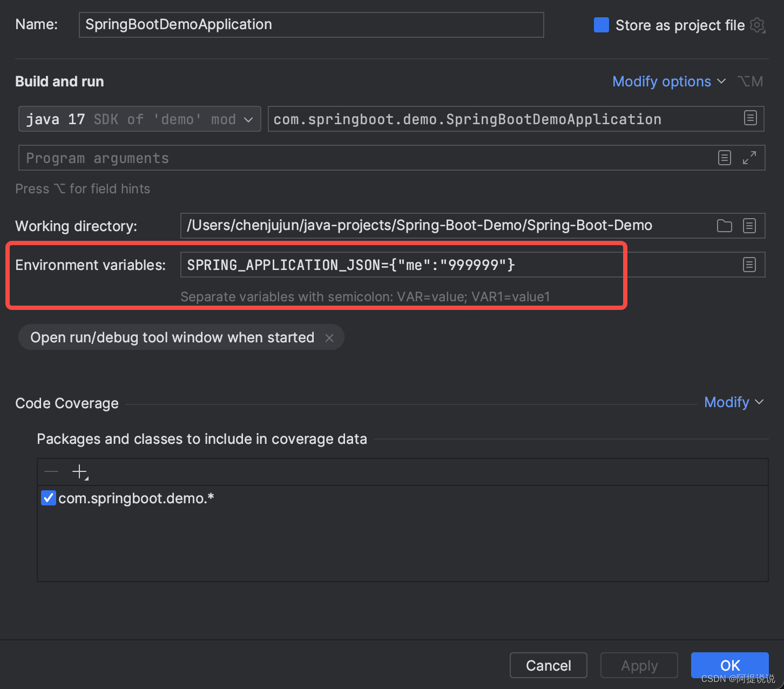Viewport: 784px width, 689px height.
Task: Open the Program arguments insert-macro icon
Action: pyautogui.click(x=725, y=158)
